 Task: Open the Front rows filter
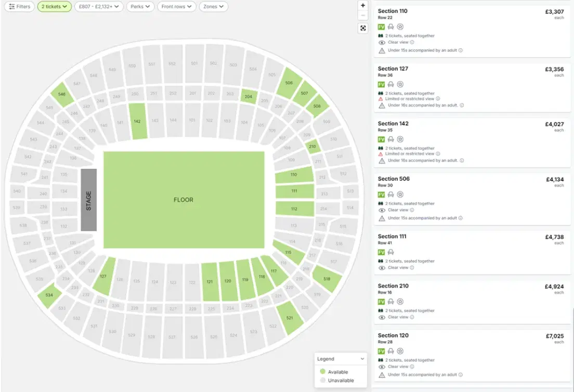[177, 7]
